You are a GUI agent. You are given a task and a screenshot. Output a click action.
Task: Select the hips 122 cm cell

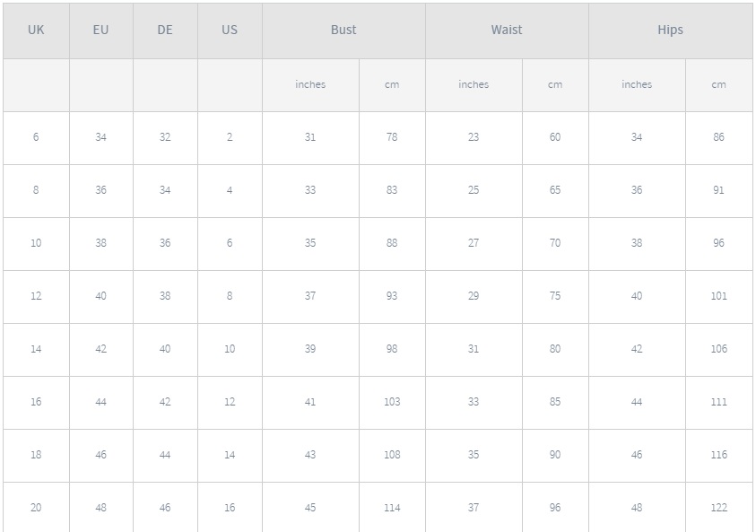tap(719, 508)
